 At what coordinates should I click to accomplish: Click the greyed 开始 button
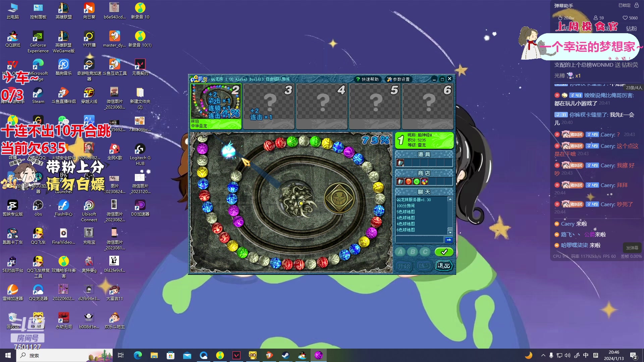coord(404,266)
